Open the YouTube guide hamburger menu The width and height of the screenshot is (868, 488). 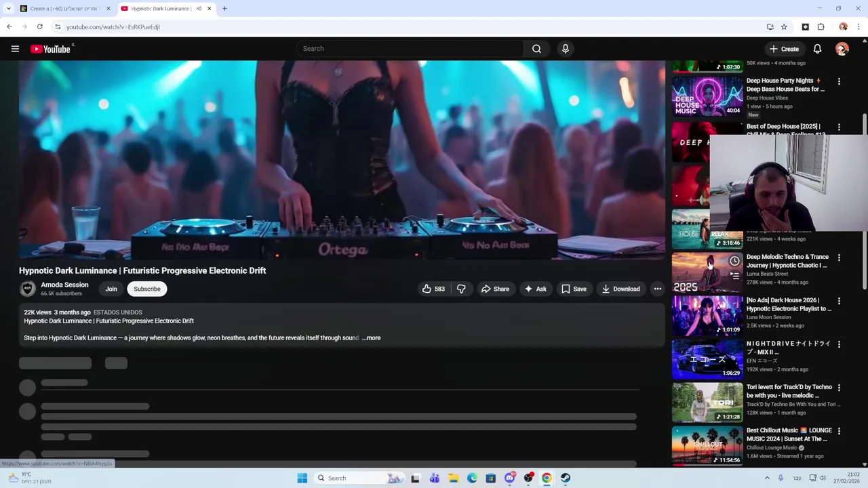(x=15, y=49)
